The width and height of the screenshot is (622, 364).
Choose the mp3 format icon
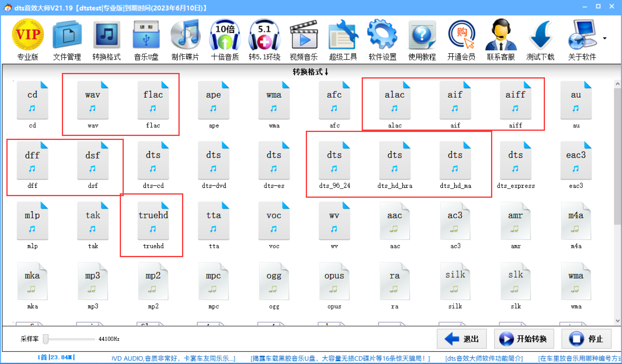click(x=93, y=285)
